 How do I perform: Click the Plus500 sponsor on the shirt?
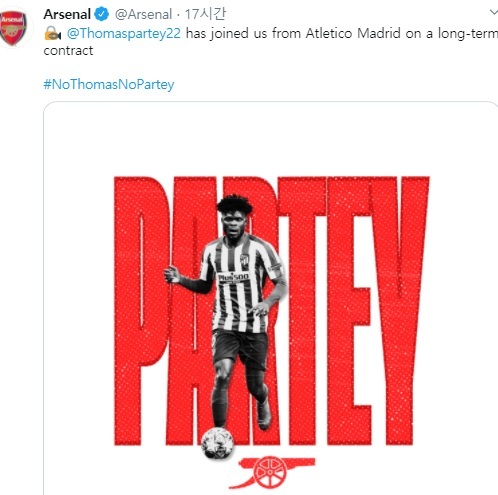click(x=233, y=277)
